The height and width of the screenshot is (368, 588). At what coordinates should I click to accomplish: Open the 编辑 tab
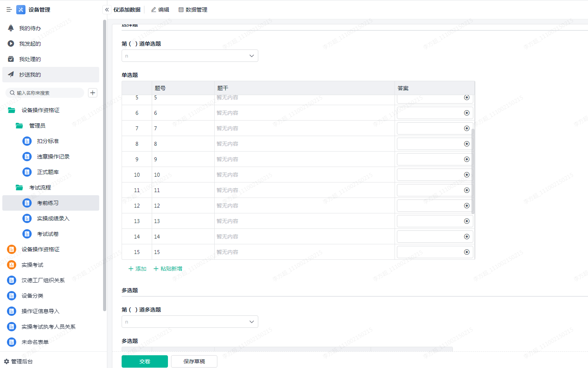coord(160,10)
